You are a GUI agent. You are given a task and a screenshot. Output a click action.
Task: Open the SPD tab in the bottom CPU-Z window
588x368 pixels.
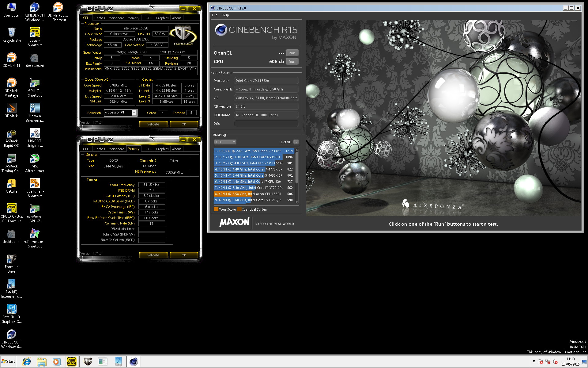(x=147, y=149)
